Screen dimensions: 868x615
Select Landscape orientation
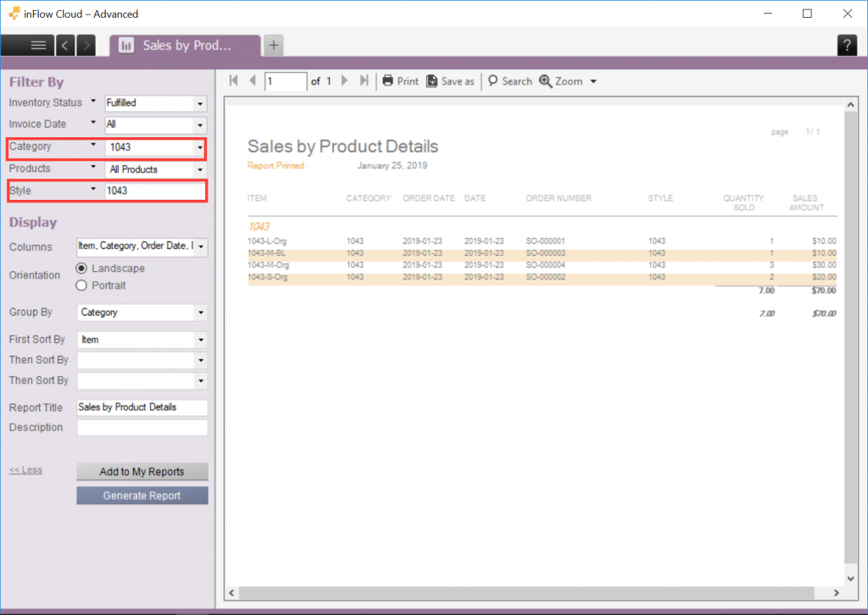(x=82, y=269)
